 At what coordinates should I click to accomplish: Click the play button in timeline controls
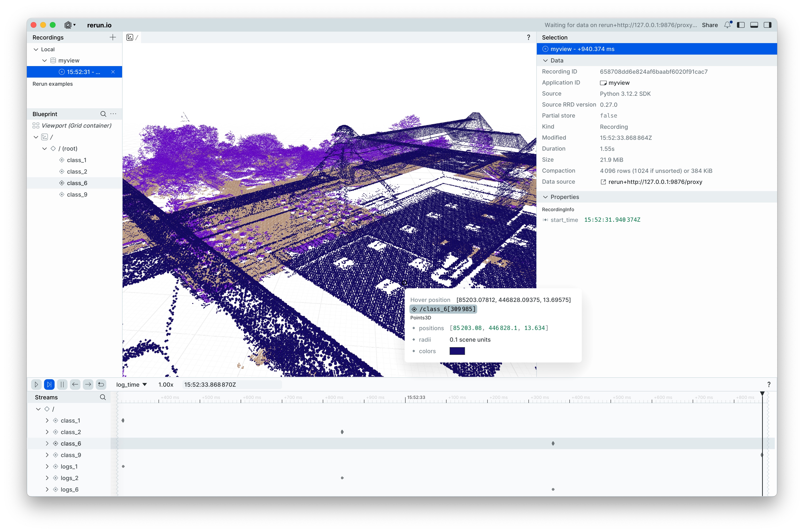pos(36,385)
